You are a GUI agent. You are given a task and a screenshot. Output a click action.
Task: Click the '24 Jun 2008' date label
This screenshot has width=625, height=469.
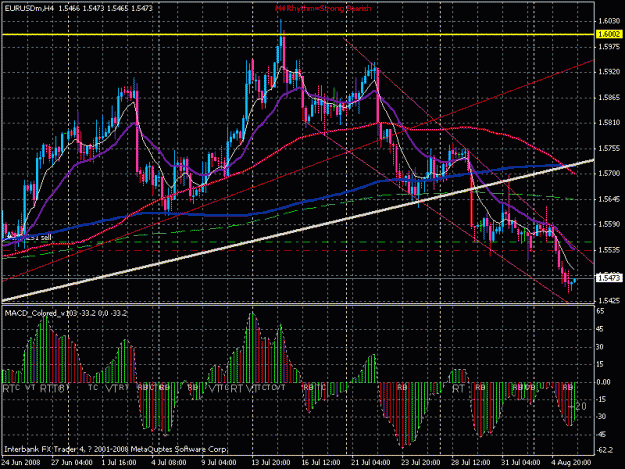(x=21, y=463)
